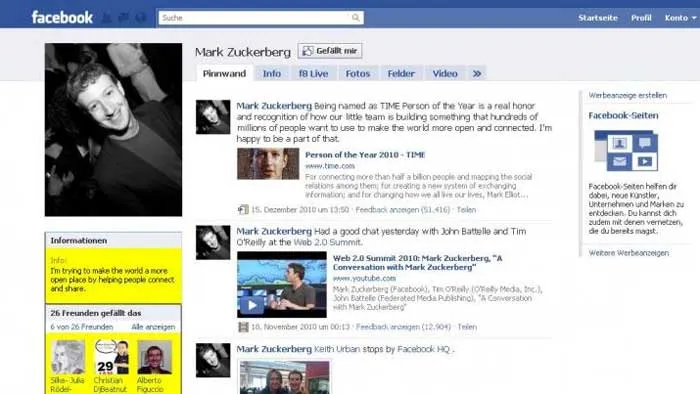Screen dimensions: 700x394
Task: Open the friend requests icon in header
Action: click(x=107, y=17)
